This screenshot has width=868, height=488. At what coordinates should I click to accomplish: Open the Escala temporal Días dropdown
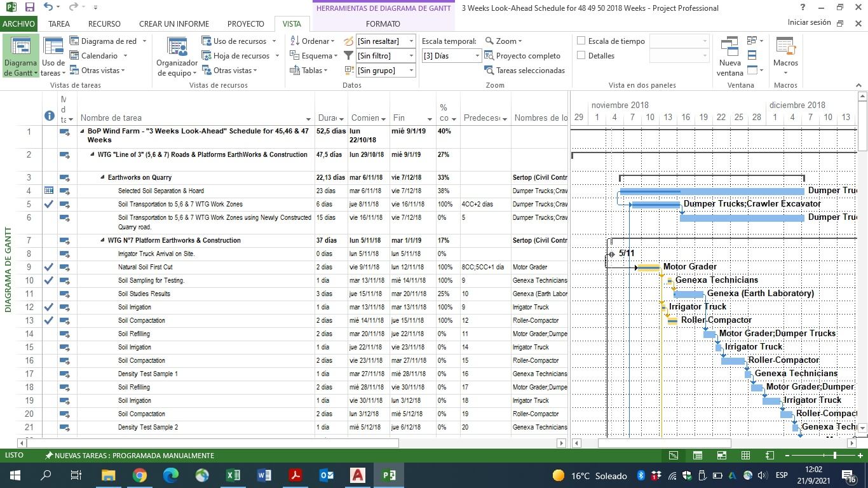point(477,56)
